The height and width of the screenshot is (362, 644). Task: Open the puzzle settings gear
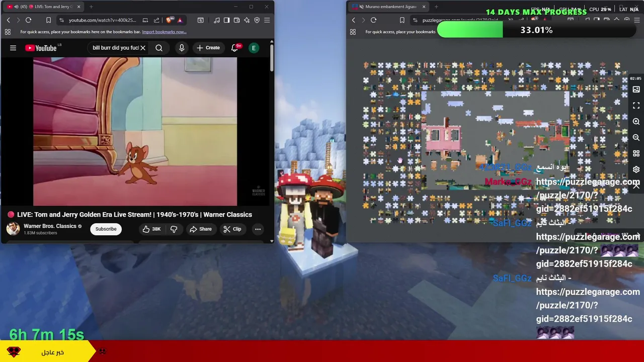pos(636,169)
